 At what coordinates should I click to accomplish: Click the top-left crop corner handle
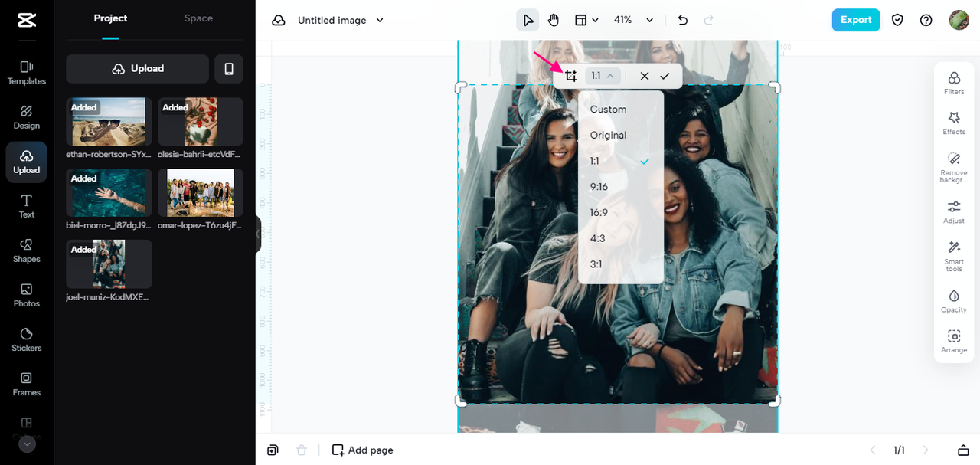pyautogui.click(x=460, y=87)
